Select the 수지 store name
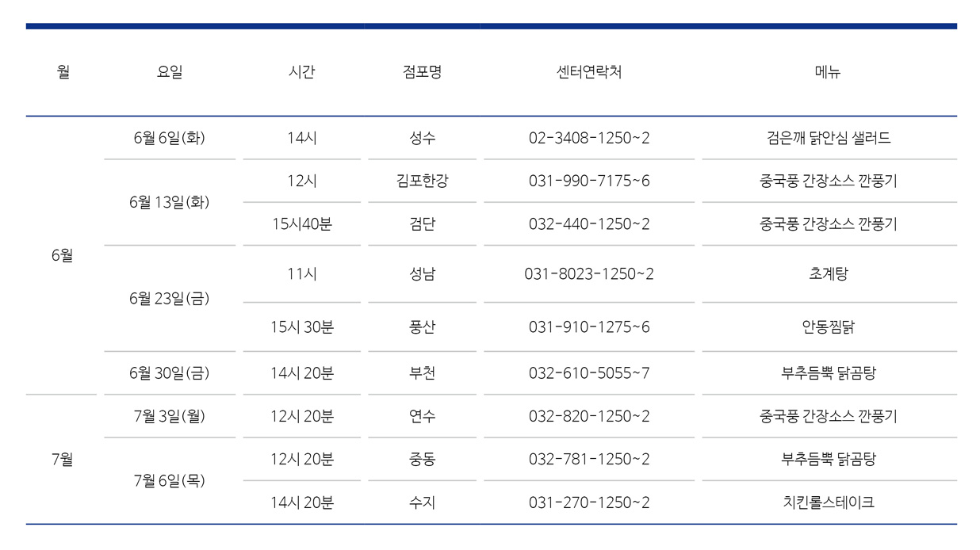The image size is (980, 550). (423, 502)
